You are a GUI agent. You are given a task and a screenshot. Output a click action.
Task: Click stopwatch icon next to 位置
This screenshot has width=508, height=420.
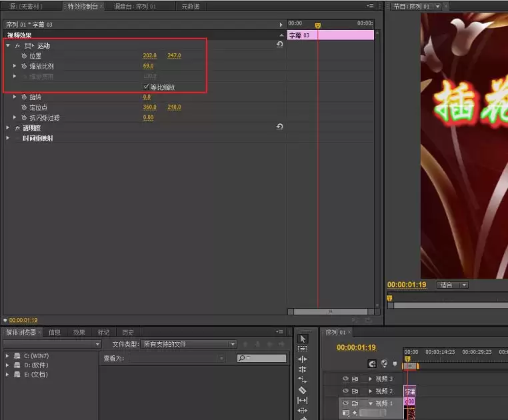[x=23, y=56]
